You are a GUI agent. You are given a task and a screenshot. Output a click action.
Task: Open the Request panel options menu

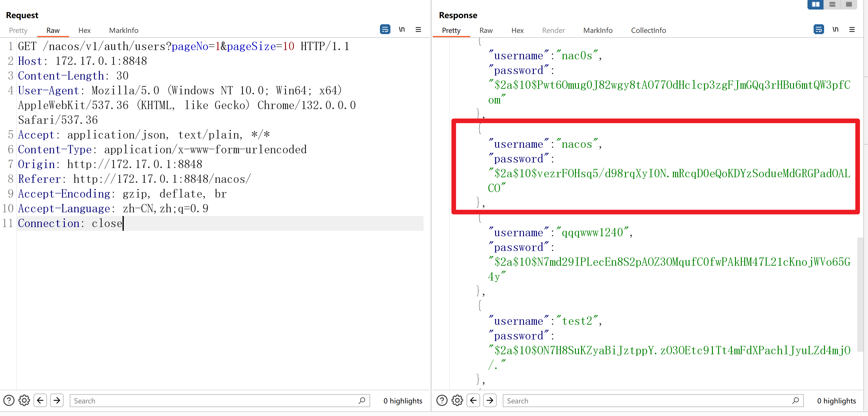tap(418, 29)
